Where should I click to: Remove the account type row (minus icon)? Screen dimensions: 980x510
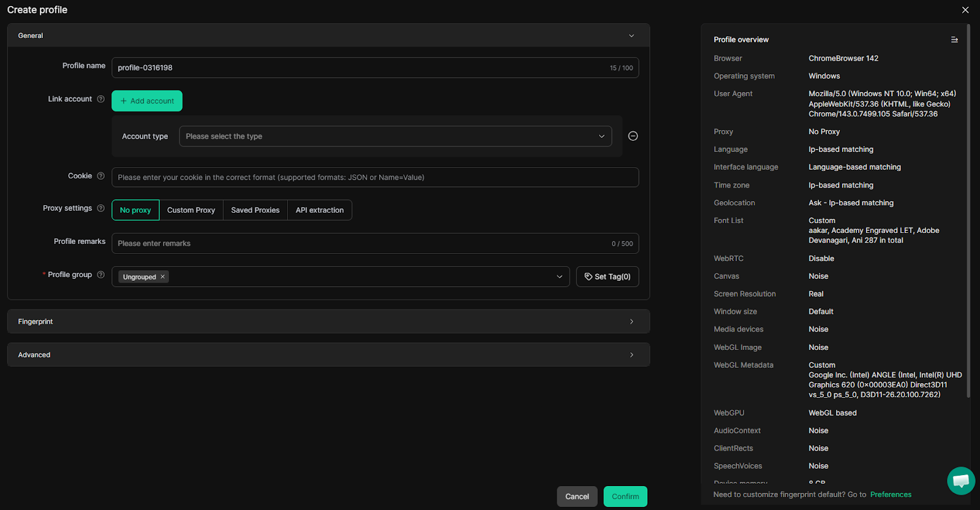click(x=633, y=136)
